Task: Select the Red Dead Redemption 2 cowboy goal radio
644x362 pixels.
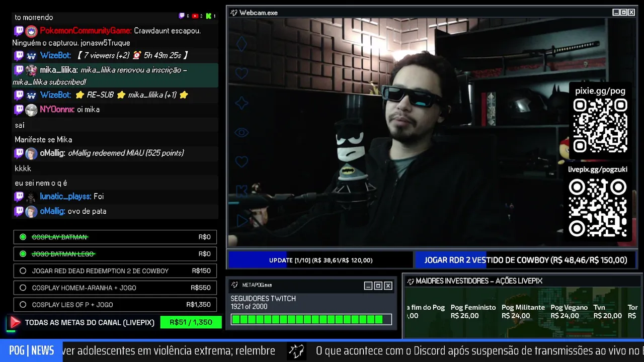Action: (x=23, y=271)
